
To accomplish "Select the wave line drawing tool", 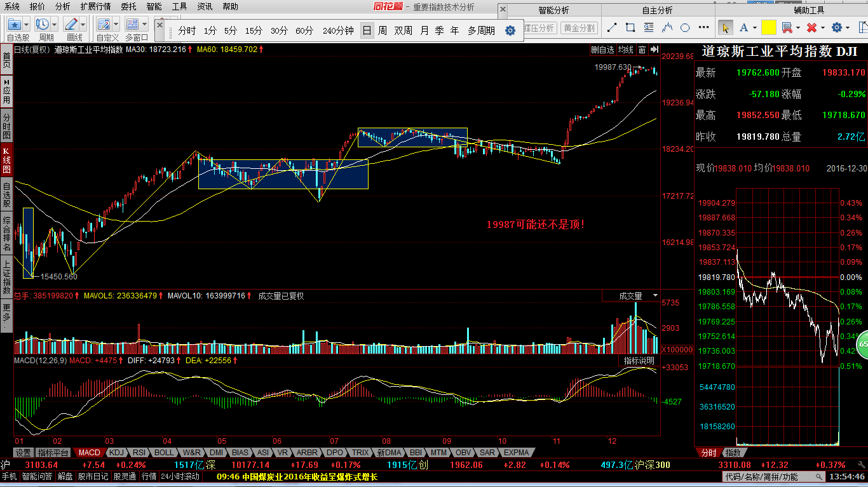I will tap(667, 27).
